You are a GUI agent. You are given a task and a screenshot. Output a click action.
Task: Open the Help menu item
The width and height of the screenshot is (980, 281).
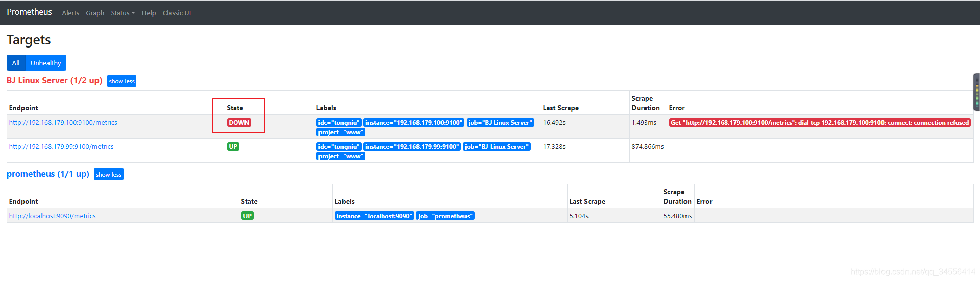click(149, 13)
